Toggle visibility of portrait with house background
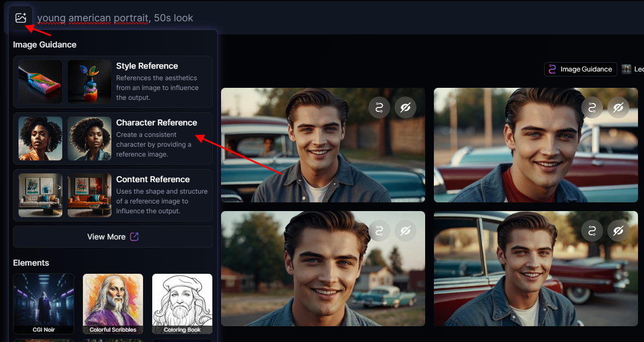This screenshot has width=644, height=342. [406, 231]
